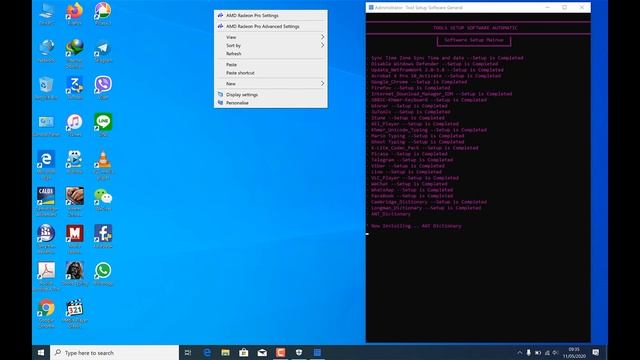
Task: Open the Telegram desktop shortcut
Action: coord(103,51)
